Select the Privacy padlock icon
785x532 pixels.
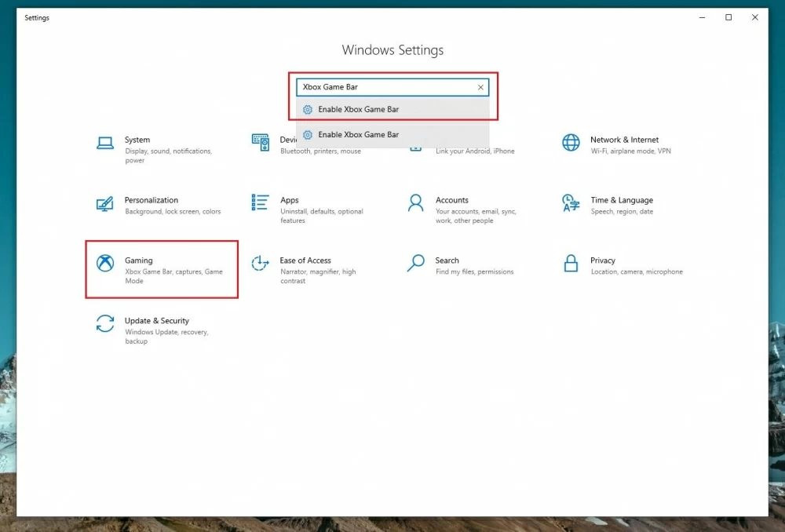click(x=571, y=264)
